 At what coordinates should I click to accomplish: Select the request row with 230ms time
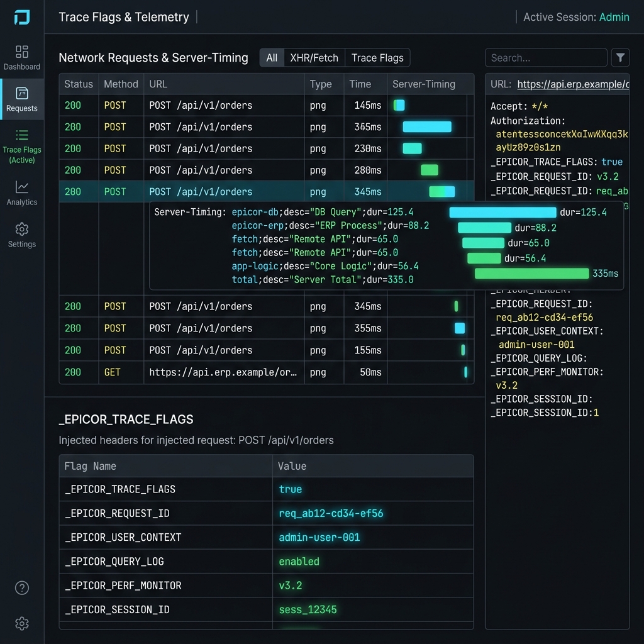pos(267,148)
